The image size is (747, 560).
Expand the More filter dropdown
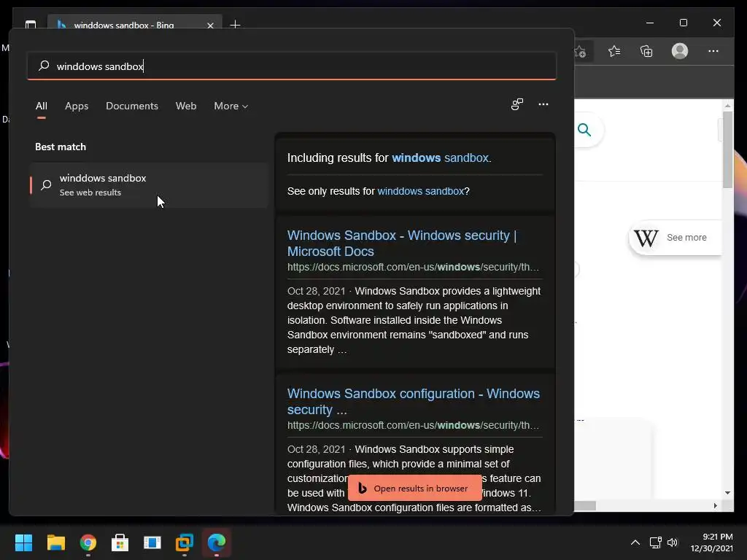tap(231, 106)
